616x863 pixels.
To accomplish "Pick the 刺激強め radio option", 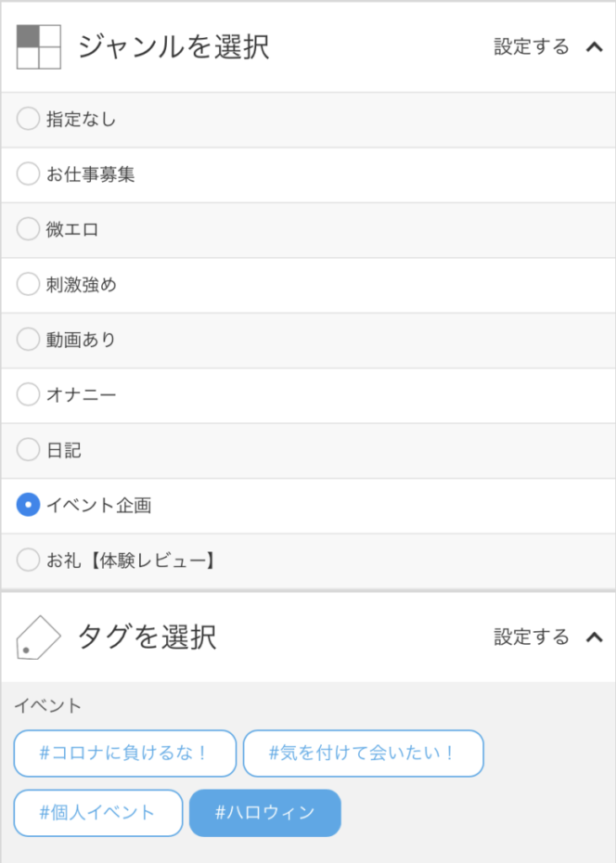I will [29, 285].
